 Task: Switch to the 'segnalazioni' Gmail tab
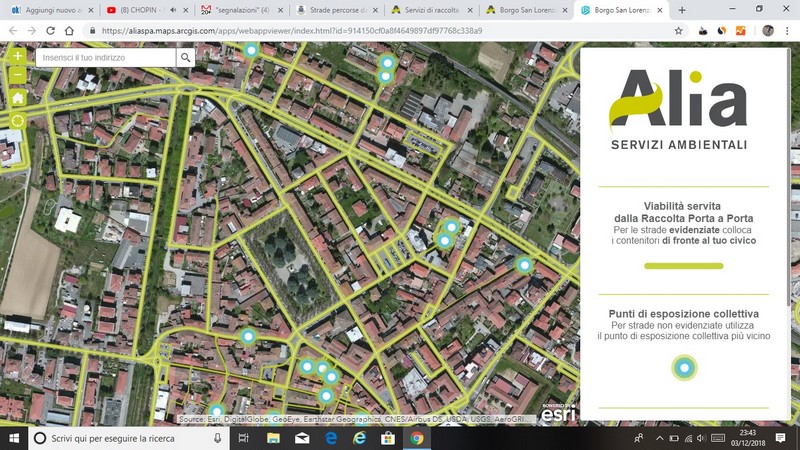click(241, 10)
